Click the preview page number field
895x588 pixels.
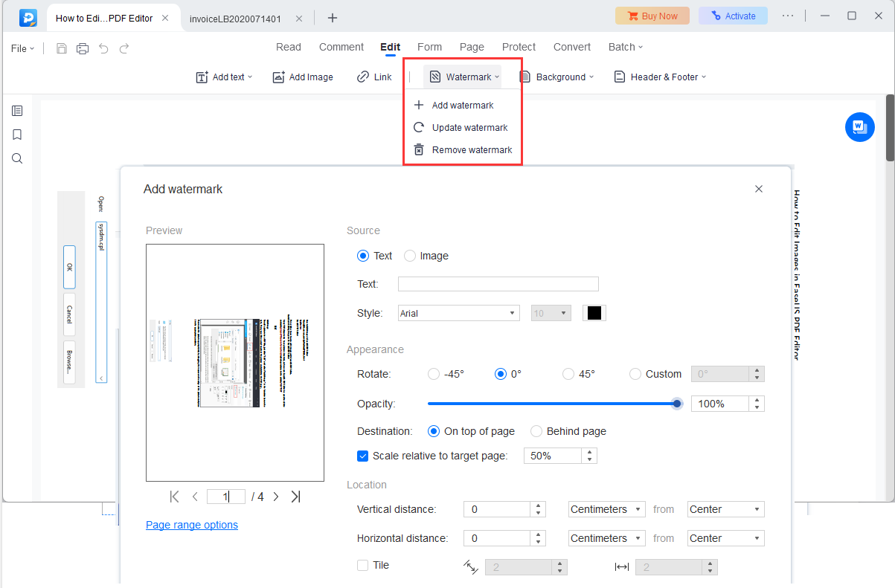226,497
